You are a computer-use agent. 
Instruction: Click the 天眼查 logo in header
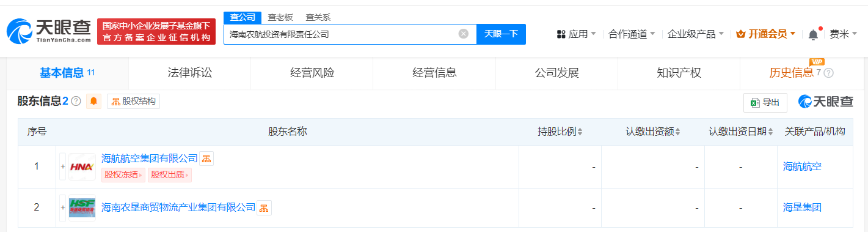(49, 31)
